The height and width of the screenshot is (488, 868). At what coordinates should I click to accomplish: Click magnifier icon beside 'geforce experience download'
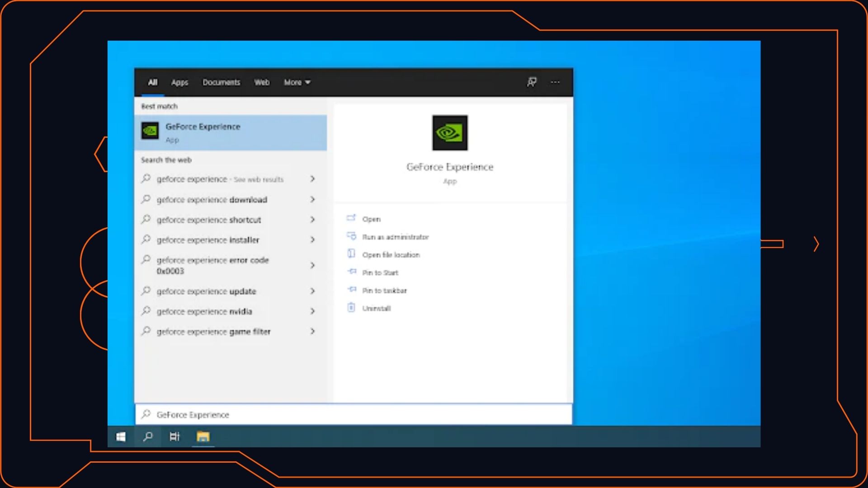point(146,199)
